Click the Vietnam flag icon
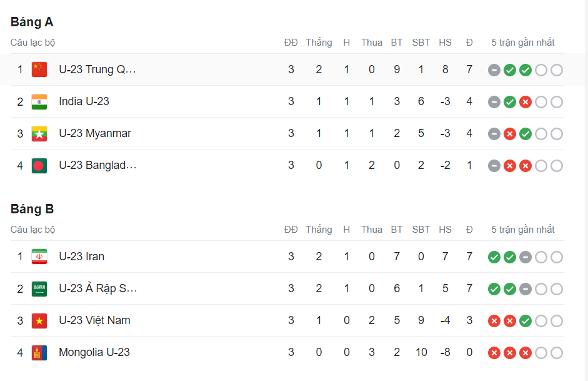This screenshot has height=381, width=588. coord(39,320)
